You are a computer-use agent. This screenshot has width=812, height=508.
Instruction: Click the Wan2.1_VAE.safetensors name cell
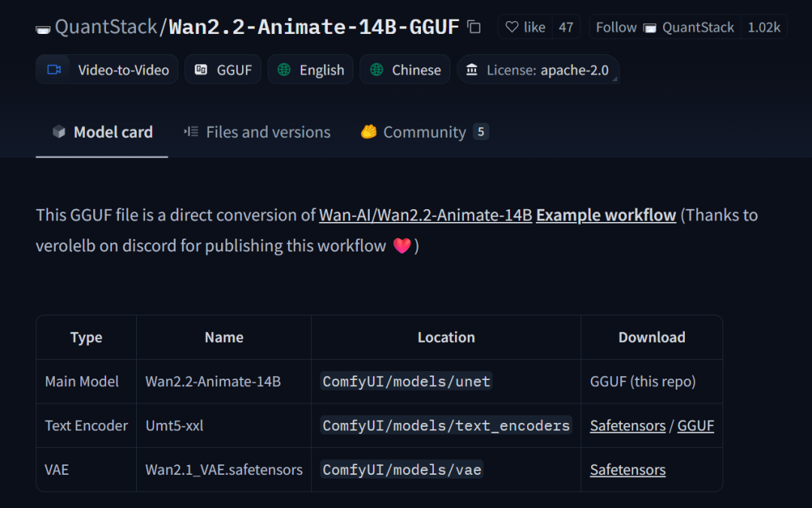[x=224, y=470]
